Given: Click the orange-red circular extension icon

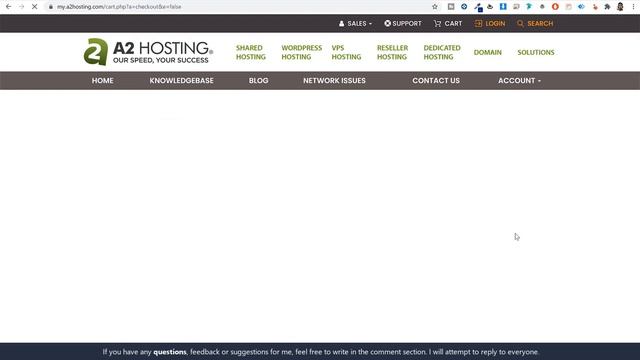Looking at the screenshot, I should (x=555, y=7).
